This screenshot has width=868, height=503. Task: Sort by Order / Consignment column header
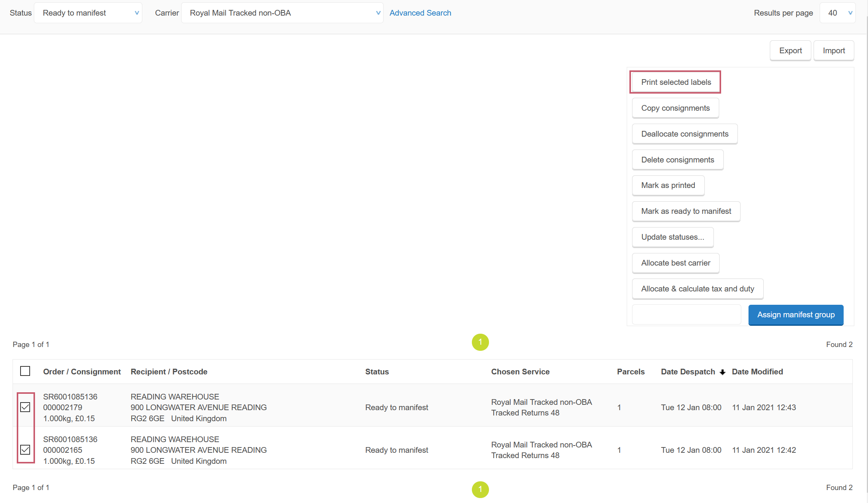coord(82,372)
